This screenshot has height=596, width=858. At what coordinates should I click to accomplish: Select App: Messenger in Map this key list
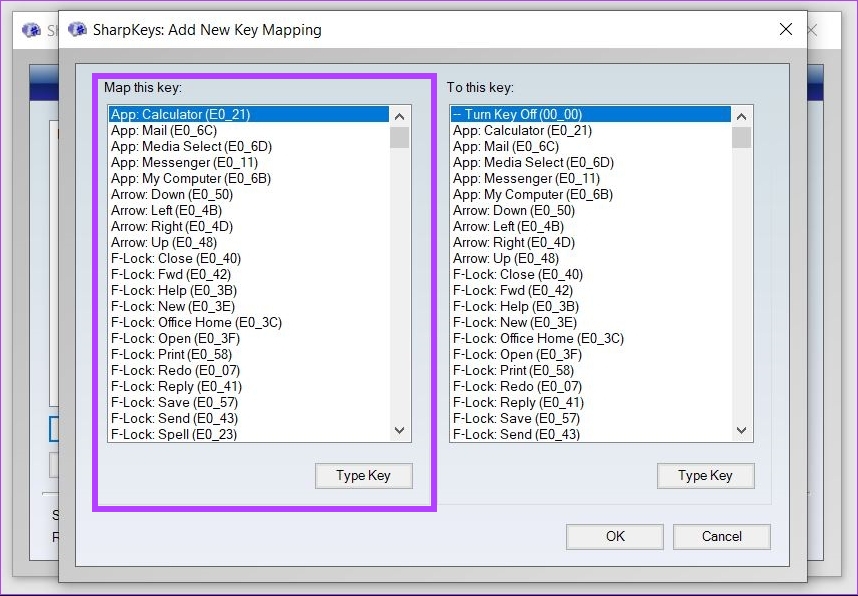tap(249, 163)
